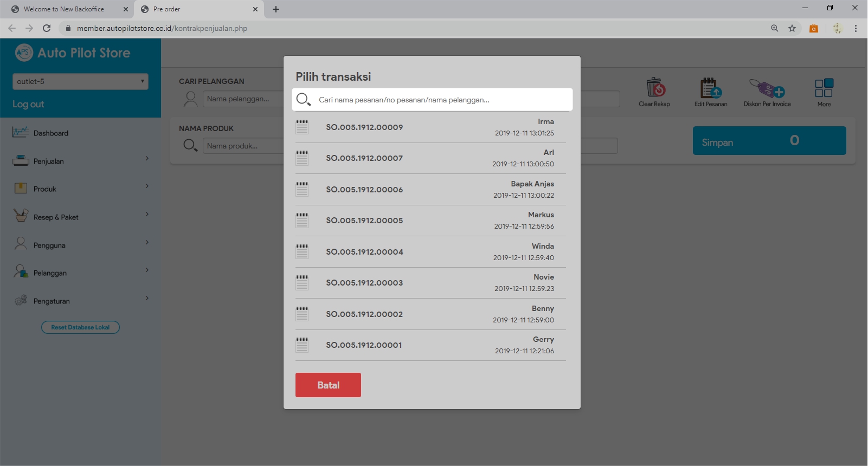868x466 pixels.
Task: Open the Pelanggan menu item
Action: (x=50, y=273)
